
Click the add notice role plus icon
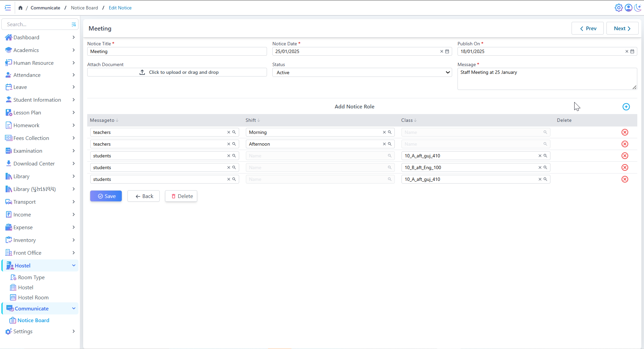coord(626,107)
